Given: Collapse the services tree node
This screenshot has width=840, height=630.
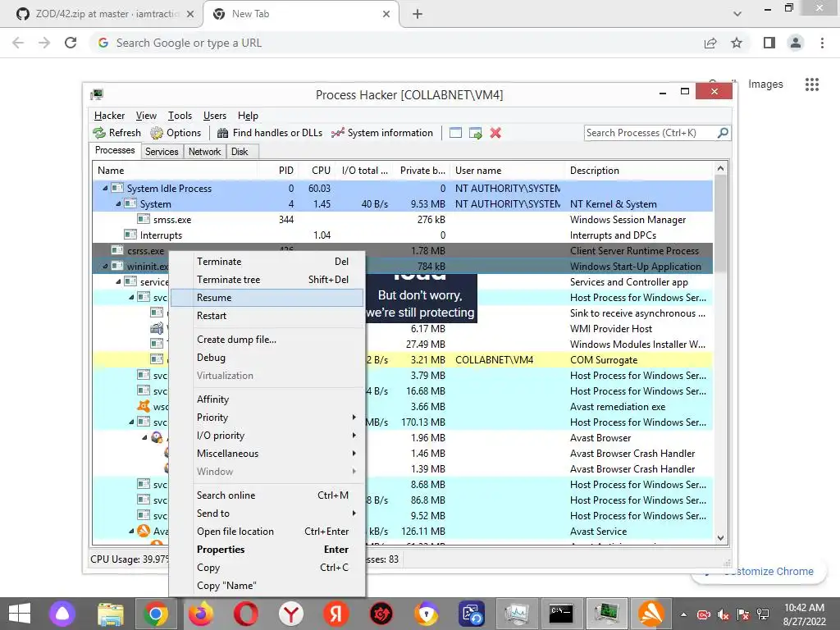Looking at the screenshot, I should point(118,281).
